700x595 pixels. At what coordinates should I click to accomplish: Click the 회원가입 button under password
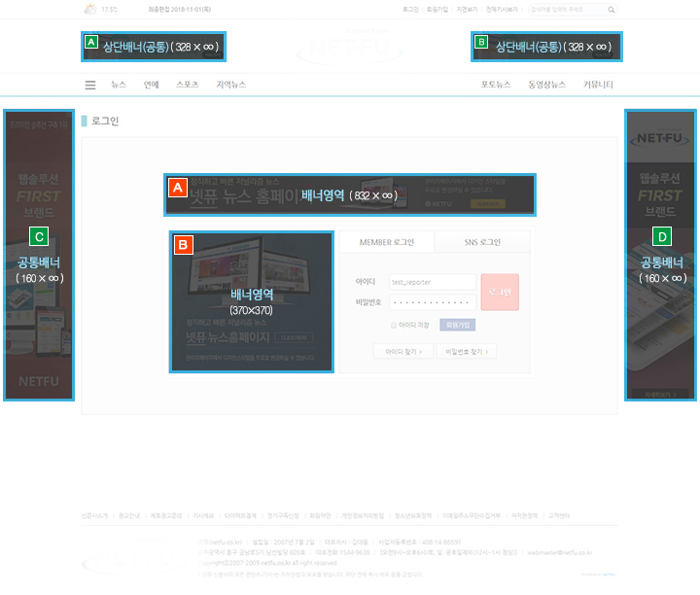click(x=457, y=325)
